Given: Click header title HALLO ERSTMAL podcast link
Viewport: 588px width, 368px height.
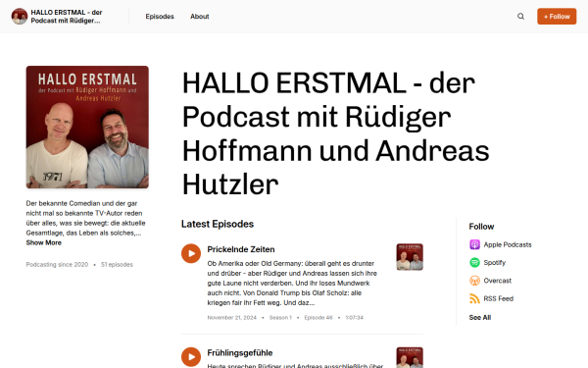Looking at the screenshot, I should 67,17.
